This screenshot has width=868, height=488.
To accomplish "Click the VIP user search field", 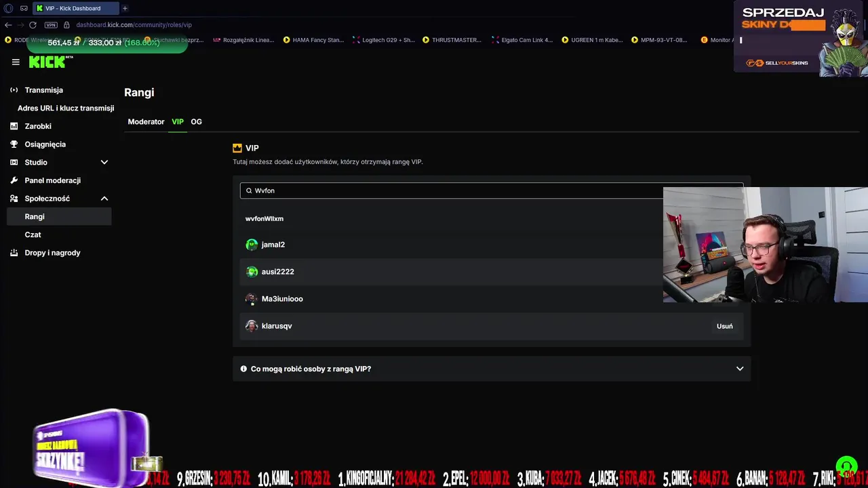I will tap(492, 191).
